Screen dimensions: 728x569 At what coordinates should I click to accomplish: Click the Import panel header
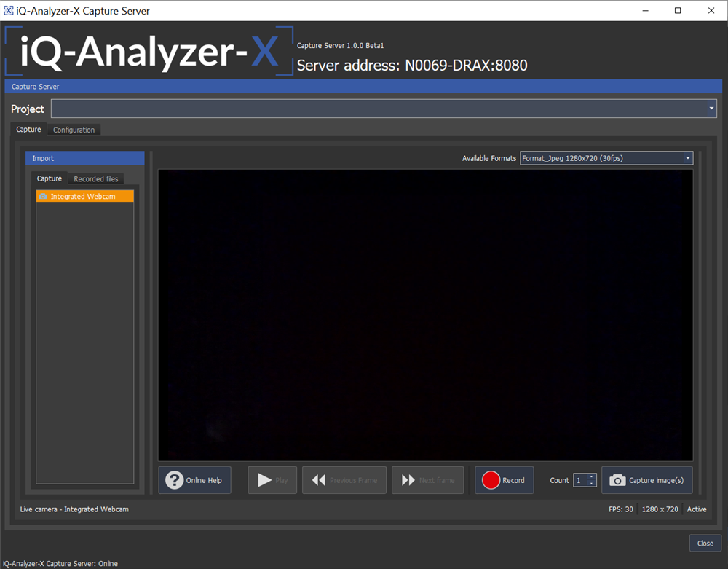[x=85, y=158]
